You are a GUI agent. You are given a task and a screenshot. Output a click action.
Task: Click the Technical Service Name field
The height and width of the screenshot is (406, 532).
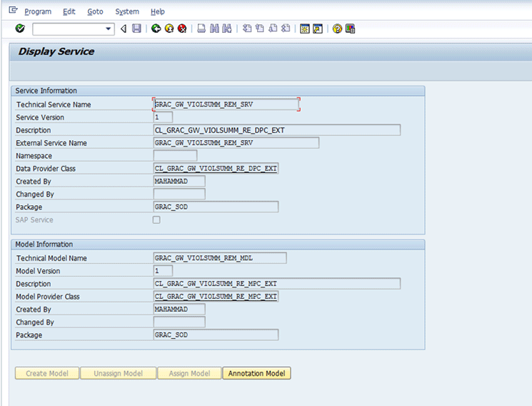(226, 104)
